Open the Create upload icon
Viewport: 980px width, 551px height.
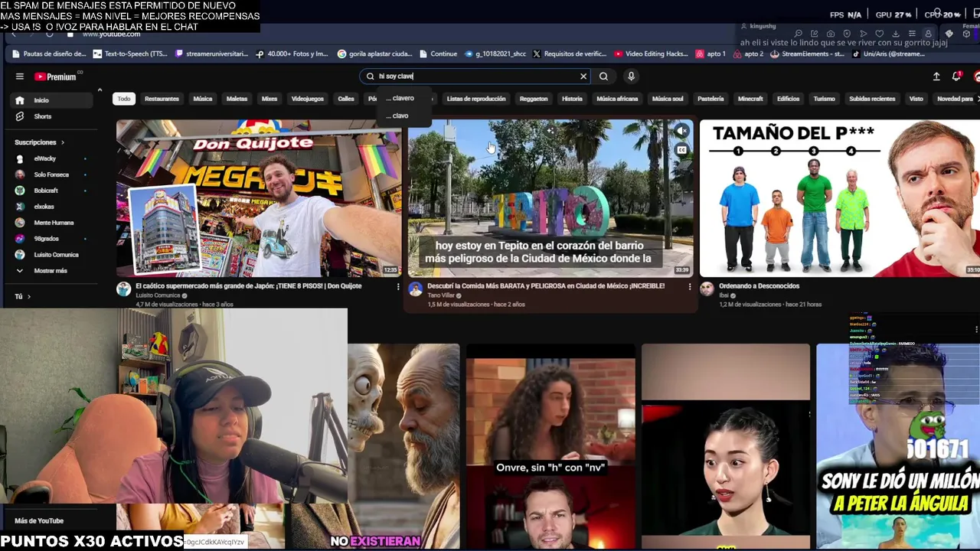coord(936,77)
